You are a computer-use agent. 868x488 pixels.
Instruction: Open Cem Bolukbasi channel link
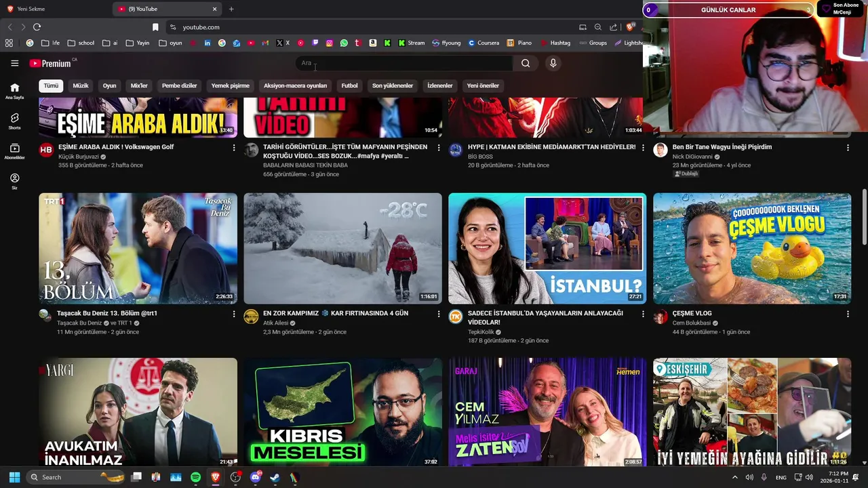[x=692, y=323]
